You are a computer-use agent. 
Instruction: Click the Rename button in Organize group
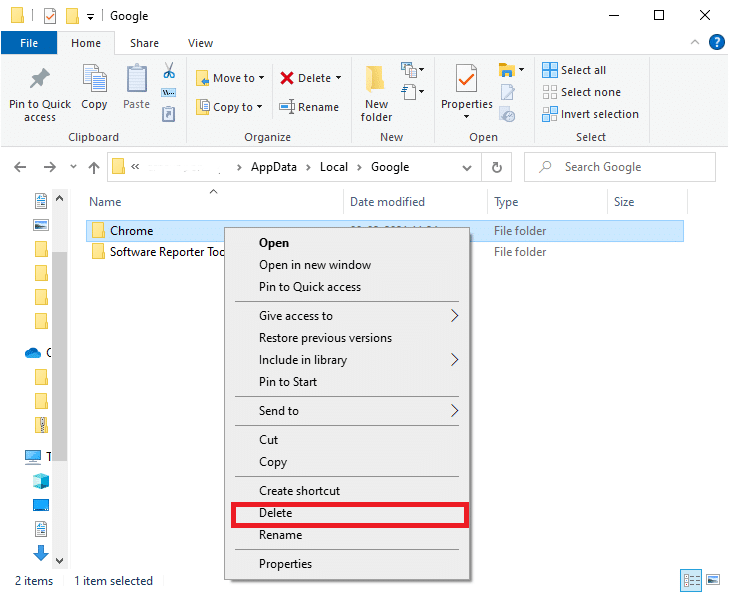tap(309, 107)
